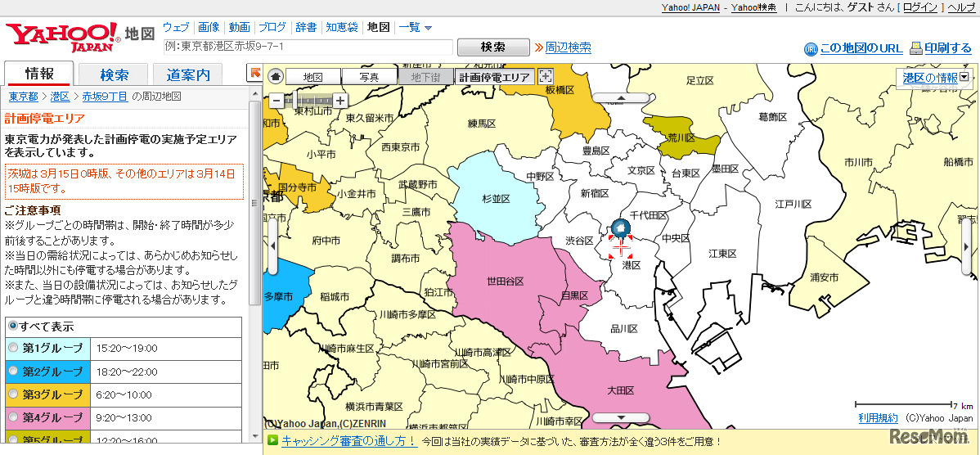The image size is (980, 455).
Task: Open the 画像 search category
Action: (209, 28)
